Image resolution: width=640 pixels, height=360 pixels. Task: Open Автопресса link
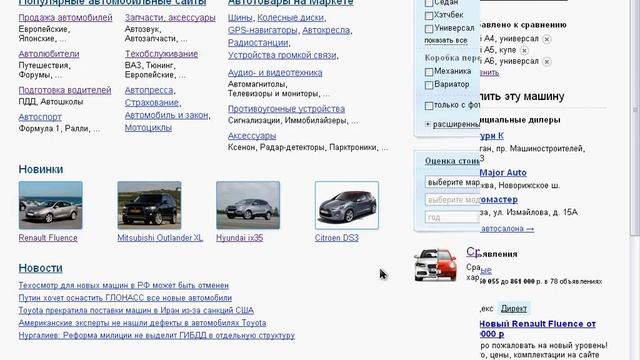[x=149, y=90]
